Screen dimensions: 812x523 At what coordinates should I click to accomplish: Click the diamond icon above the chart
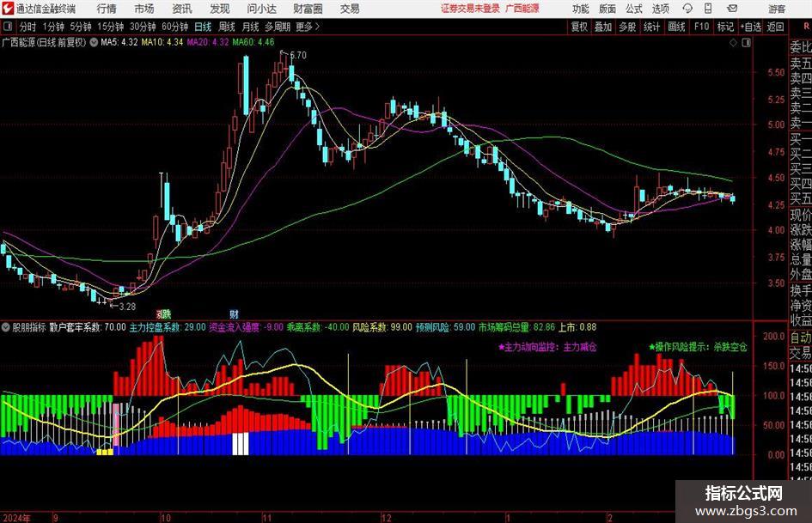click(733, 43)
